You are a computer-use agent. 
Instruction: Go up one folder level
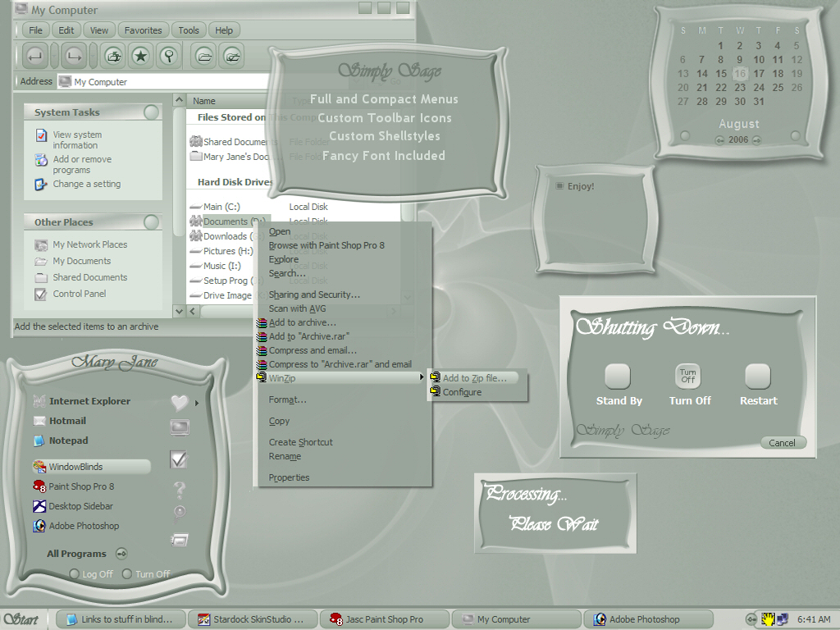[113, 56]
